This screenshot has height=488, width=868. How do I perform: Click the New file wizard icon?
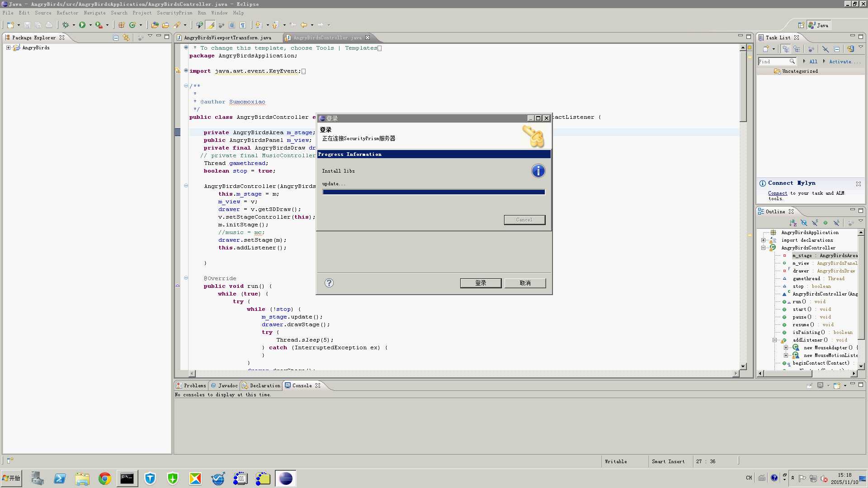(x=10, y=25)
